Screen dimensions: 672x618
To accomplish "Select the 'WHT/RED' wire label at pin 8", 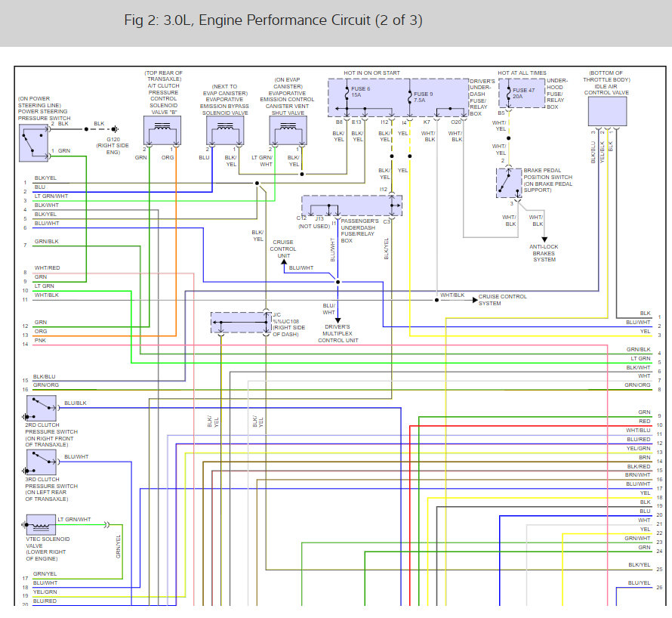I will [47, 267].
